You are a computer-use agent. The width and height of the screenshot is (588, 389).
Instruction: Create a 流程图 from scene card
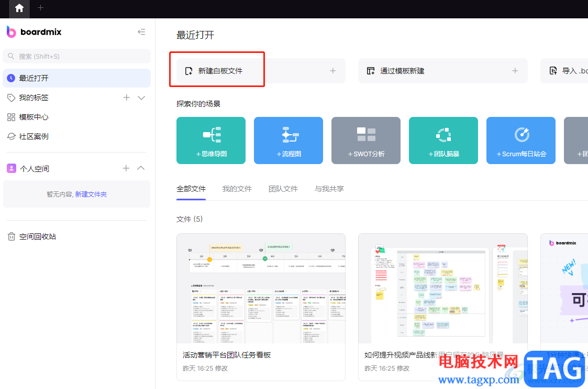tap(289, 141)
